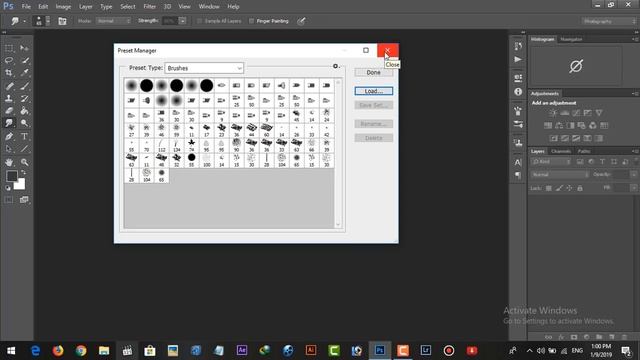Open the History panel icon
Image resolution: width=640 pixels, height=360 pixels.
pos(518,46)
